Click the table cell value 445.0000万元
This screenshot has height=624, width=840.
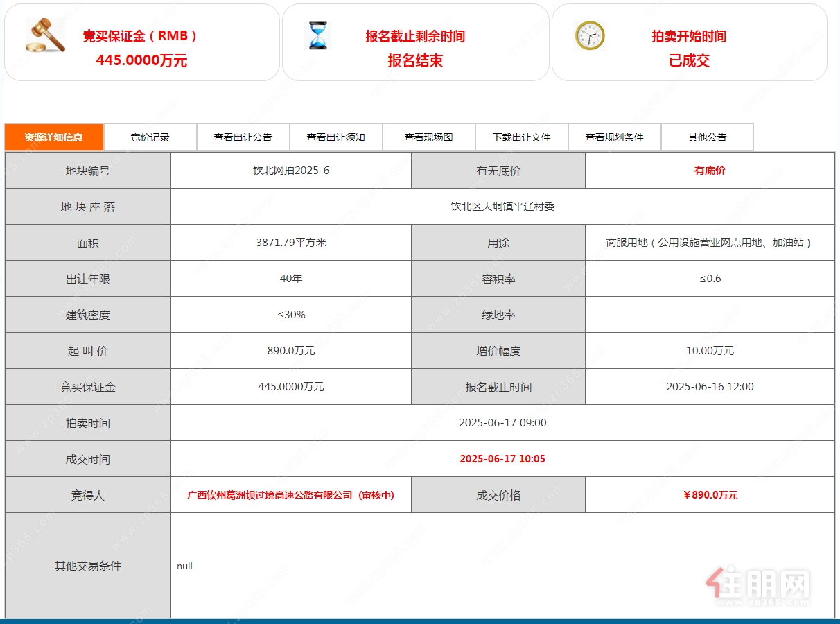tap(291, 387)
